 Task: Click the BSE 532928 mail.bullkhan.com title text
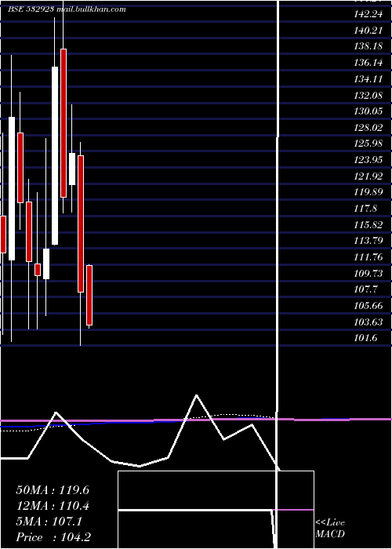pos(67,9)
